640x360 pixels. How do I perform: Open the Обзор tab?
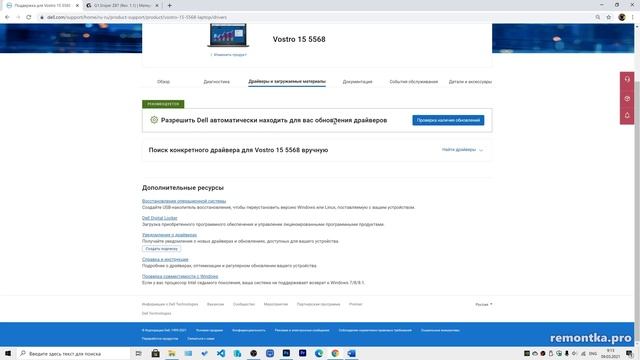163,82
